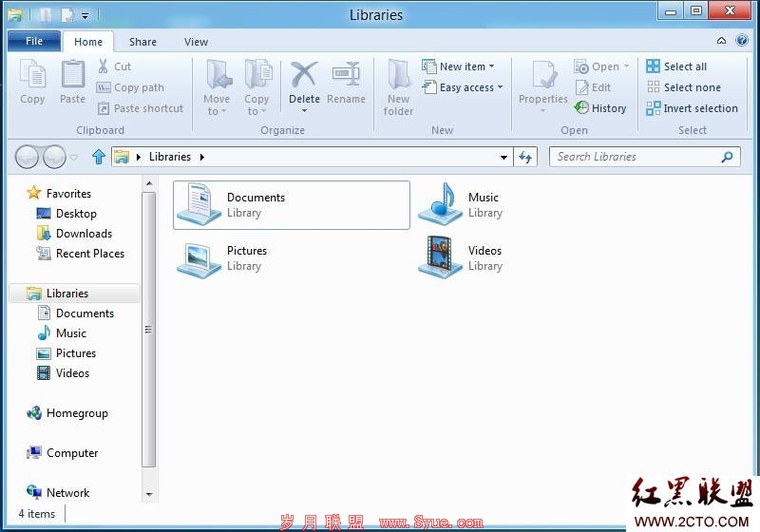The image size is (760, 532).
Task: Switch to the Share ribbon tab
Action: [x=143, y=42]
